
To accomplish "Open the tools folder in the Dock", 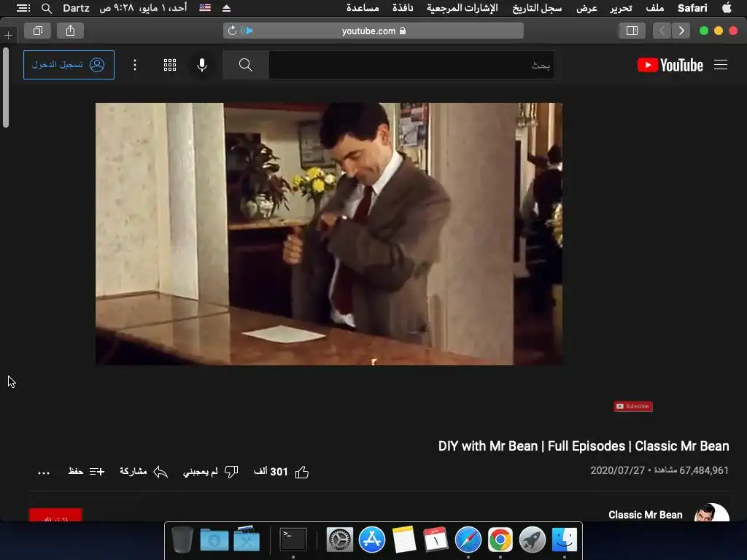I will tap(247, 540).
